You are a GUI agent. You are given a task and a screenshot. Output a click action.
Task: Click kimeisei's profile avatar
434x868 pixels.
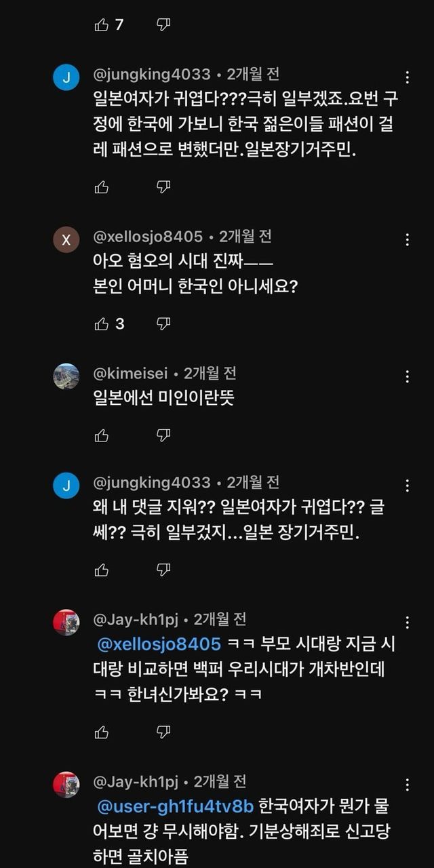coord(66,376)
